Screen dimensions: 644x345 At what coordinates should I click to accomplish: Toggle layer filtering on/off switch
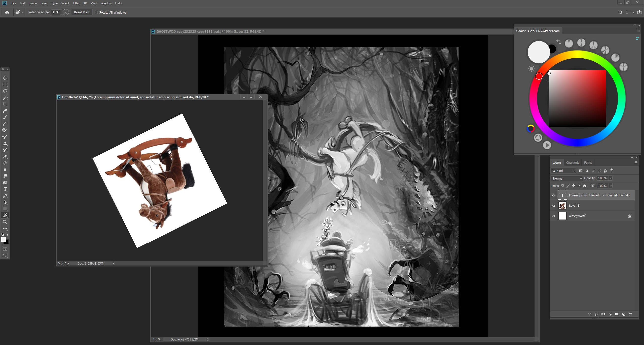[612, 170]
